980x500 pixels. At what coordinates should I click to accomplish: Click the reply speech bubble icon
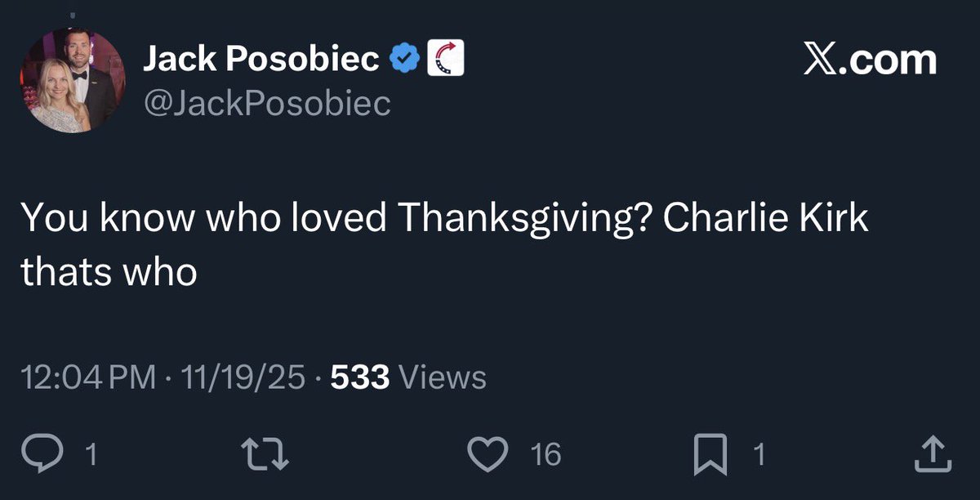tap(51, 454)
